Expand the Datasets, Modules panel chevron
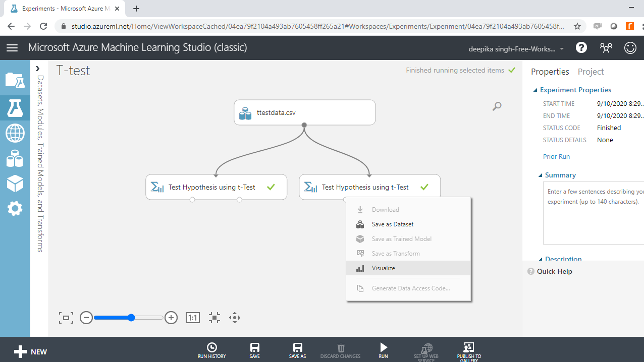This screenshot has width=644, height=362. [x=37, y=69]
